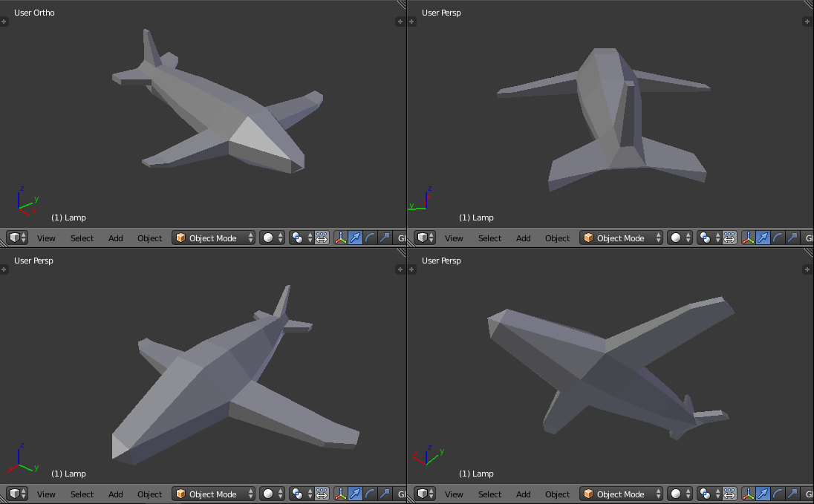Toggle manipulate center points in top-right viewport
The height and width of the screenshot is (504, 814).
(729, 238)
